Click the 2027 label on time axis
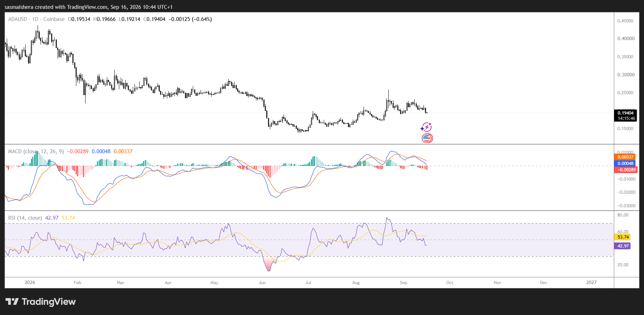Viewport: 644px width, 315px height. 591,283
